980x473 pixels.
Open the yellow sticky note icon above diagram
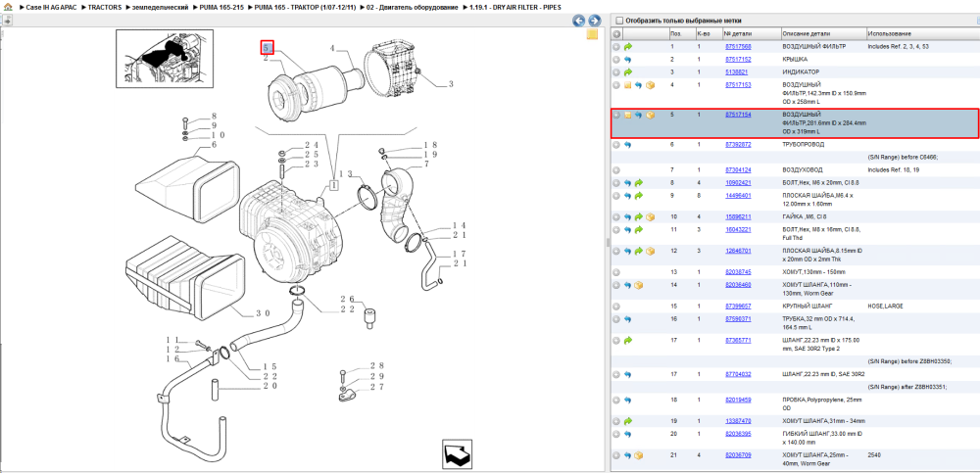point(593,34)
